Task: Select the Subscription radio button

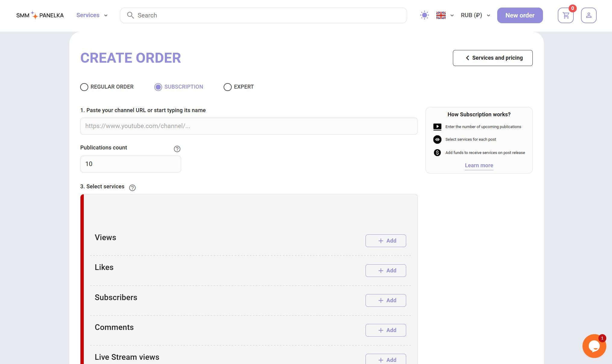Action: [x=158, y=87]
